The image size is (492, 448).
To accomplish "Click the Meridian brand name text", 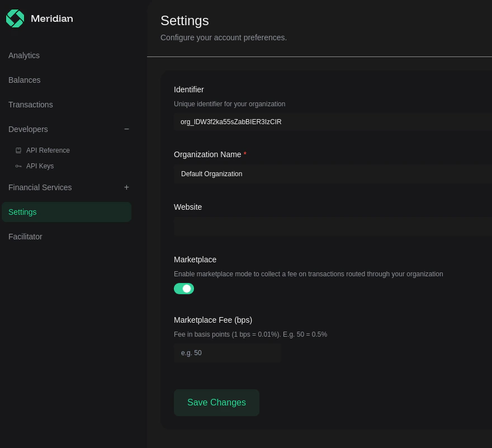I will pos(52,18).
